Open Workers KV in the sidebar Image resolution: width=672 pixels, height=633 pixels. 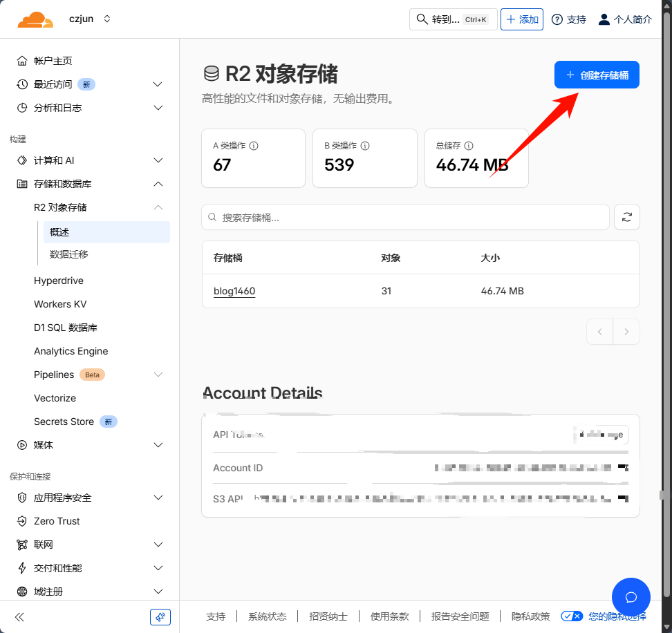click(x=60, y=304)
